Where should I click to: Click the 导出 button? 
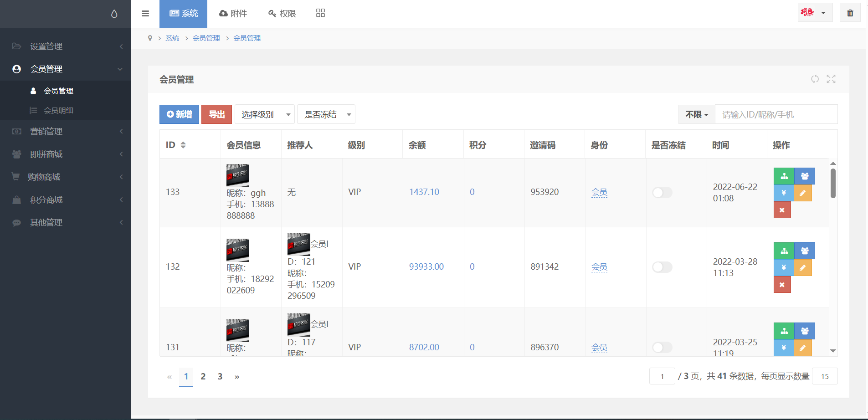click(x=216, y=115)
